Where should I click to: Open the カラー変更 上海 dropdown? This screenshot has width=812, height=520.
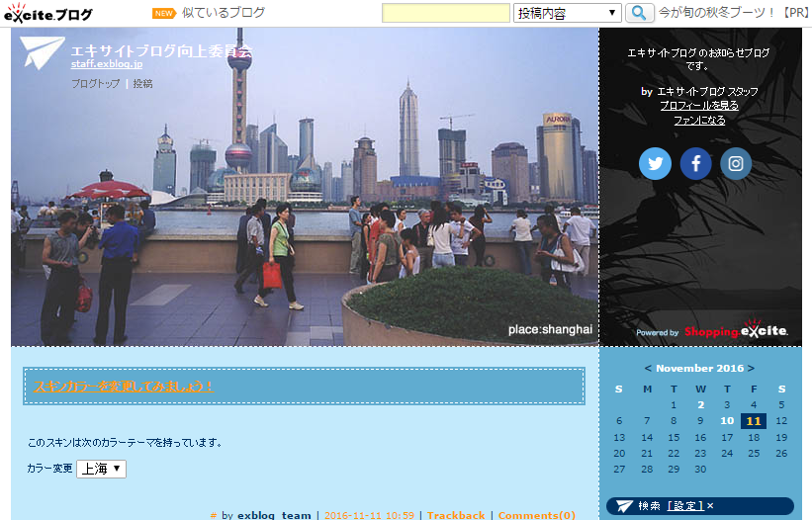click(x=102, y=469)
